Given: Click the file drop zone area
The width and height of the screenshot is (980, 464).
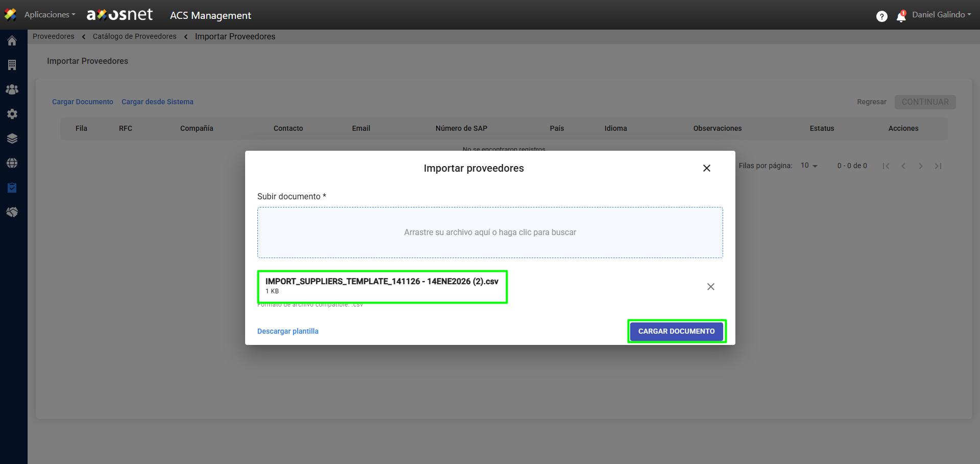Looking at the screenshot, I should (490, 233).
